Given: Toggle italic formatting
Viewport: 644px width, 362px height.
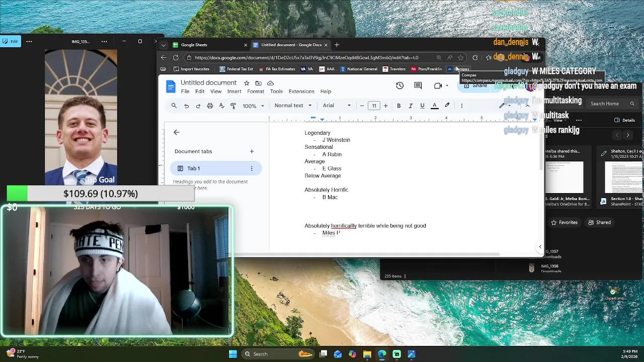Looking at the screenshot, I should tap(411, 106).
